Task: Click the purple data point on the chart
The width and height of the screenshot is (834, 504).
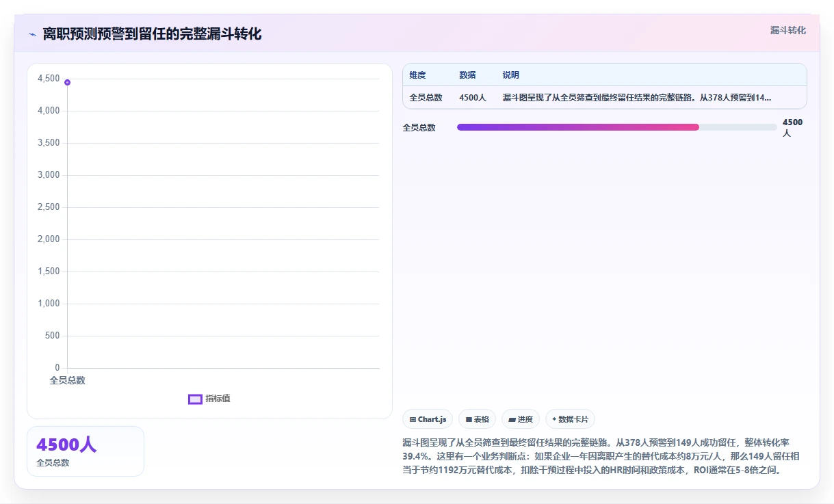Action: click(67, 82)
